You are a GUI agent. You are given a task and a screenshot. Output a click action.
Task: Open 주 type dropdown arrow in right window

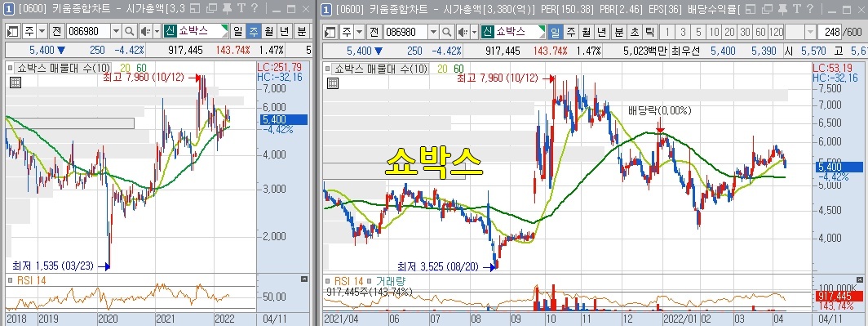[x=360, y=32]
